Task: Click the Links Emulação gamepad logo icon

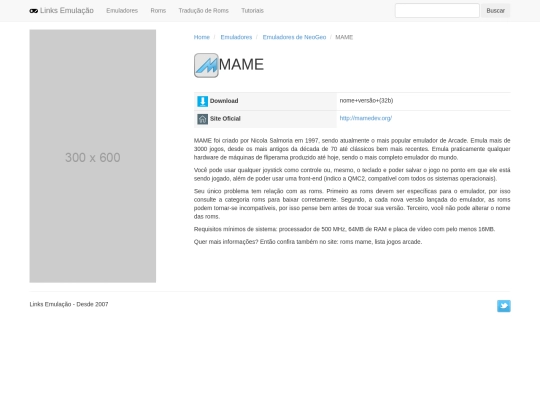Action: (33, 11)
